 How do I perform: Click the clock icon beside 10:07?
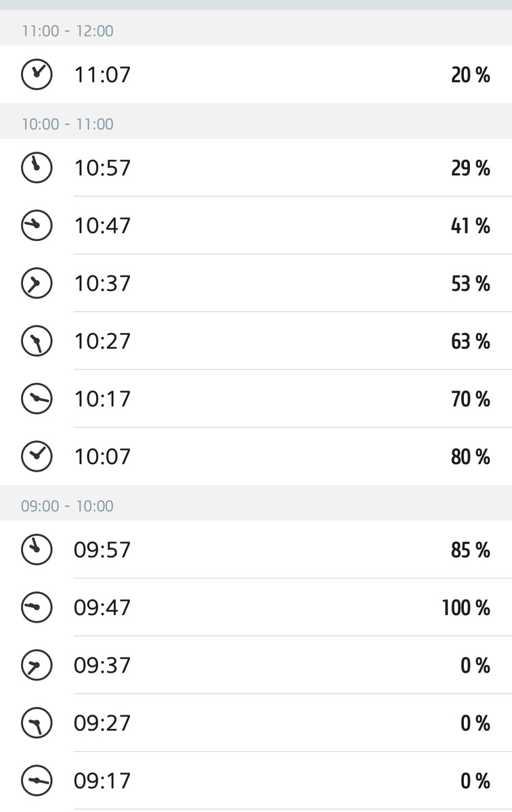point(37,456)
